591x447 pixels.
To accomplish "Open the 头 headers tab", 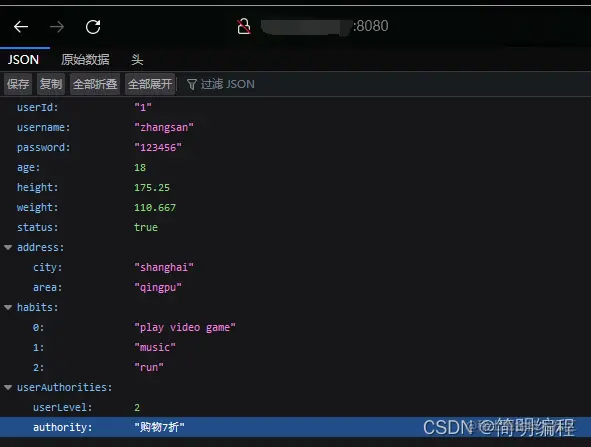I will point(137,60).
